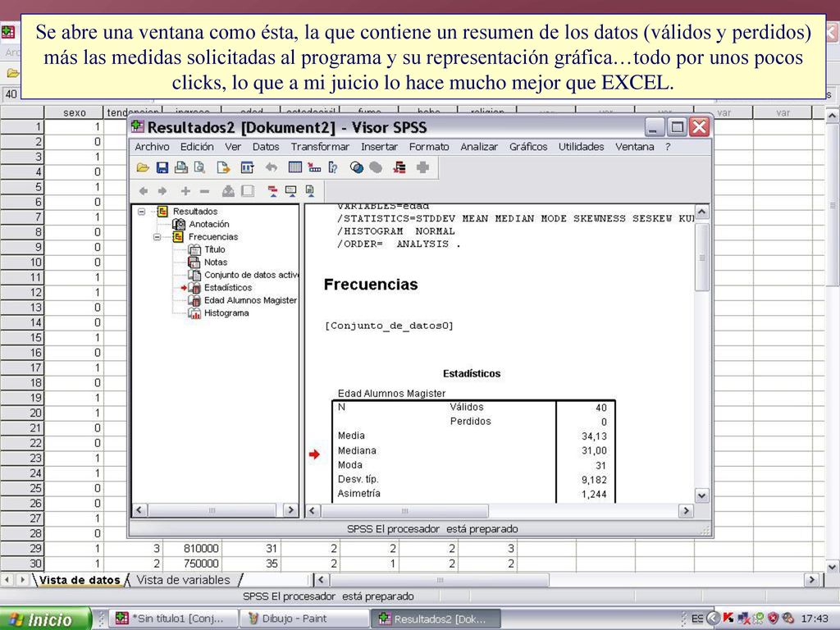Click the Kaspersky tray icon
840x630 pixels.
pyautogui.click(x=728, y=619)
